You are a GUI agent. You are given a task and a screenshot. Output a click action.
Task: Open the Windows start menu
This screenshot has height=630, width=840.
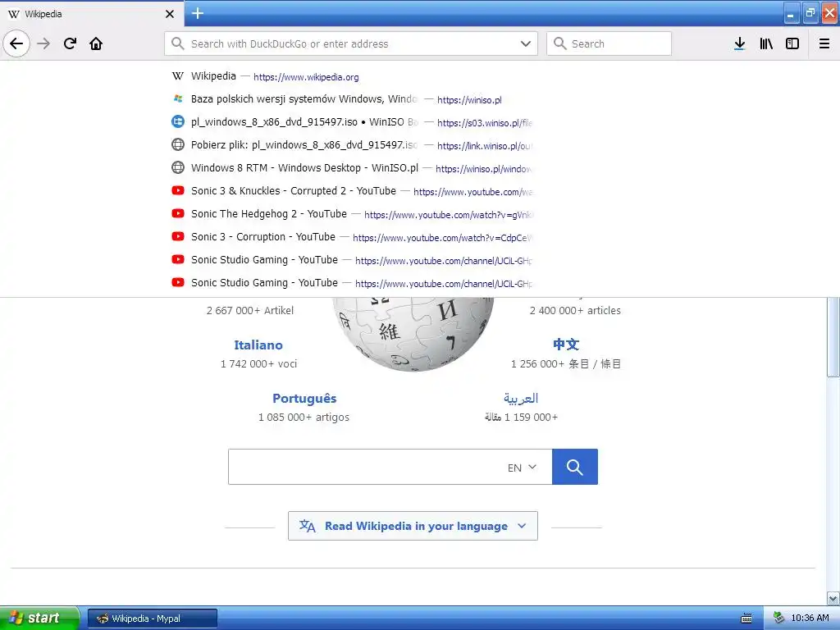(x=39, y=618)
